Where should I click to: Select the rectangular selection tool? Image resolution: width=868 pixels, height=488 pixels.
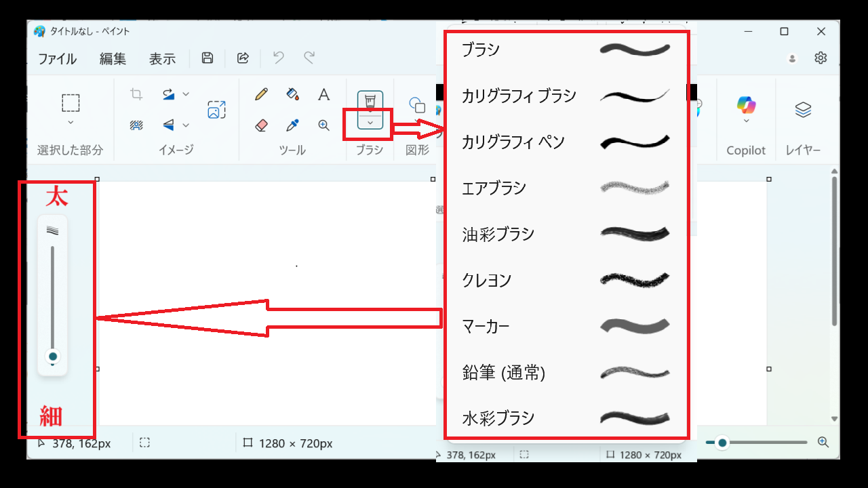71,103
